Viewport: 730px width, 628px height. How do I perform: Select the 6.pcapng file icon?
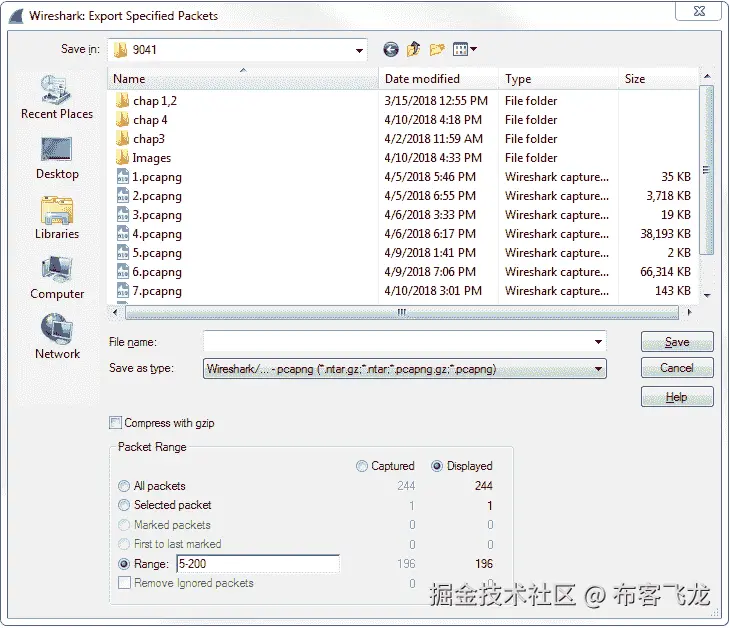(122, 272)
